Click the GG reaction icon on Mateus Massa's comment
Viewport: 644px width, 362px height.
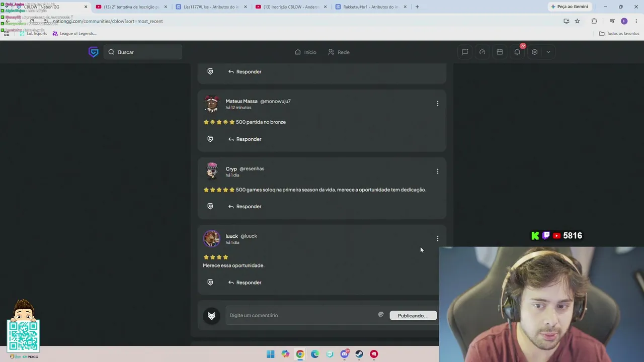[210, 139]
